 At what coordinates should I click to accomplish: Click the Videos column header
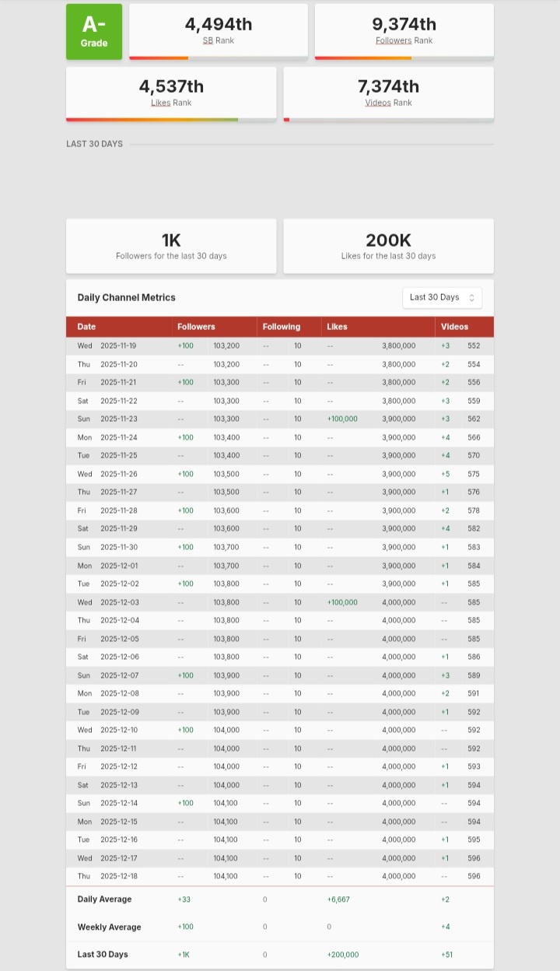pos(454,327)
